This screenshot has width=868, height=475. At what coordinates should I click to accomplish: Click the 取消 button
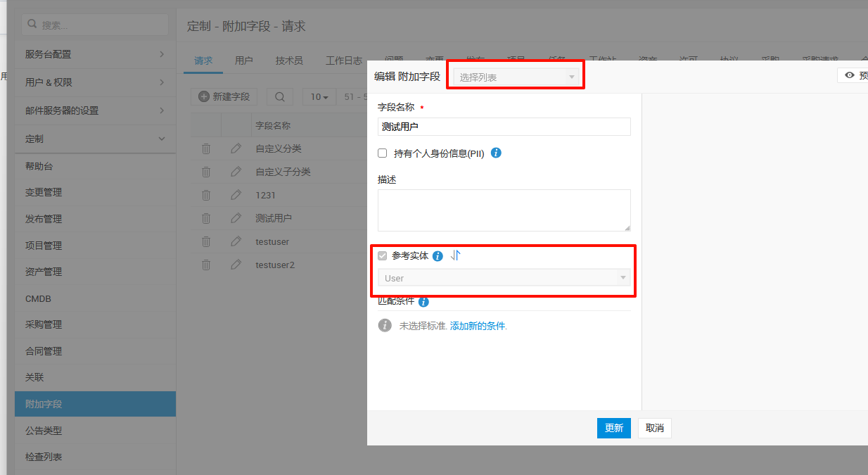(655, 428)
